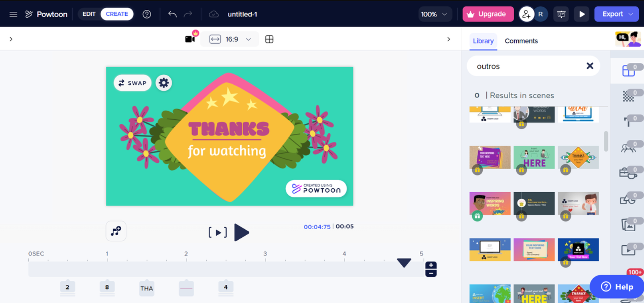This screenshot has width=644, height=303.
Task: Switch to the Library tab
Action: (483, 41)
